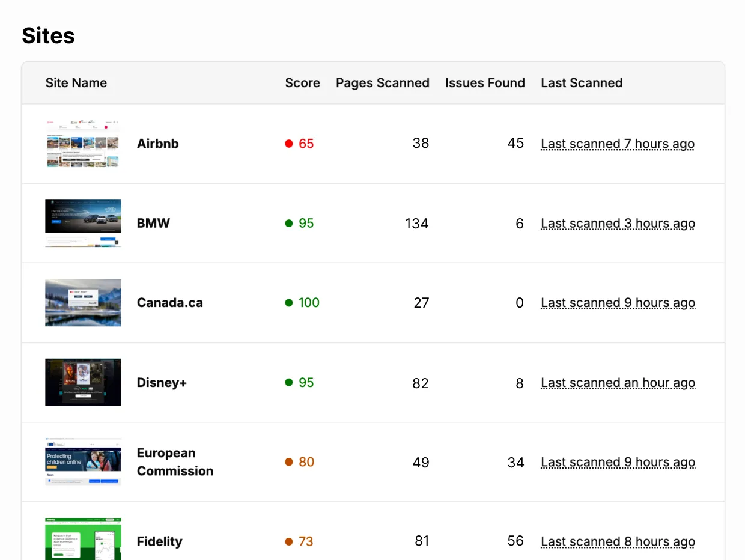
Task: Select the BMW site name
Action: tap(153, 223)
